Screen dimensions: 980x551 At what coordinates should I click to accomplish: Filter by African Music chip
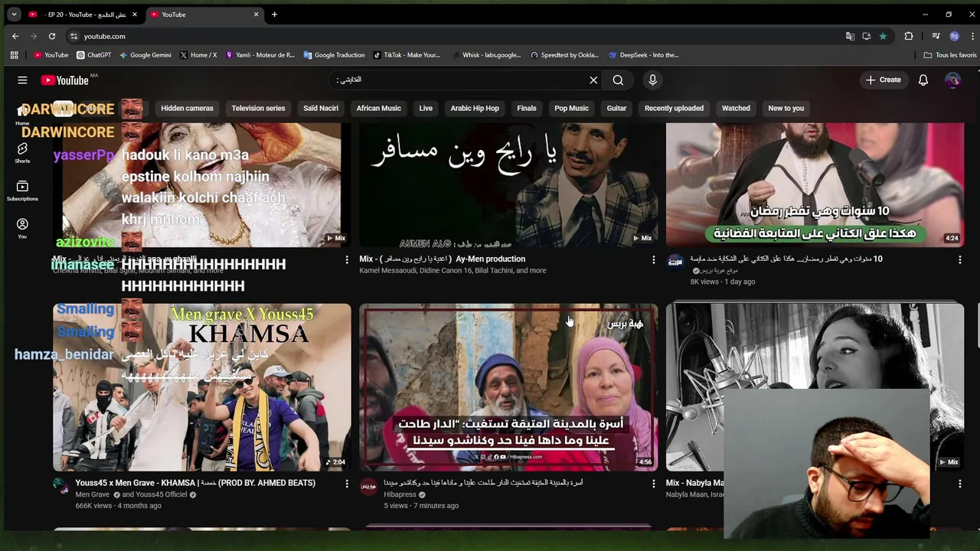tap(378, 108)
